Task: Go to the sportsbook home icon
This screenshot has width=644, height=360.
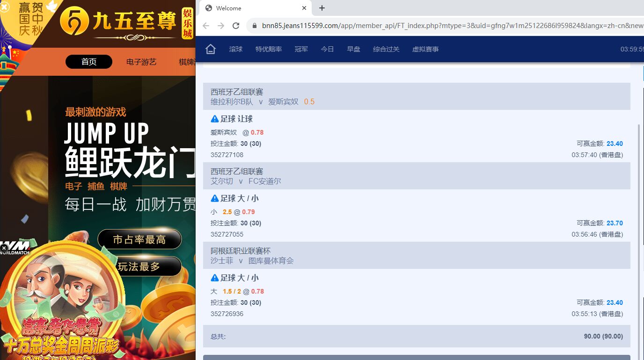Action: [x=211, y=49]
